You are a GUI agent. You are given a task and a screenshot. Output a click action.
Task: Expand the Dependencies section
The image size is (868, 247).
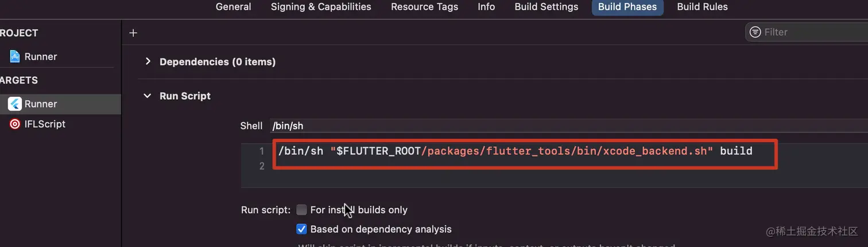148,61
